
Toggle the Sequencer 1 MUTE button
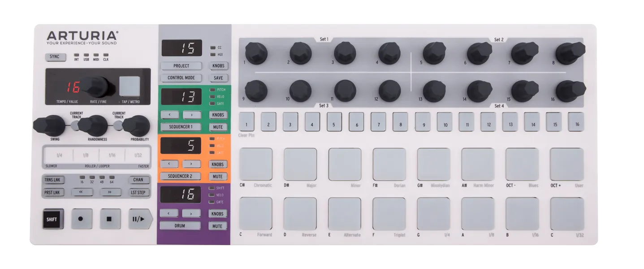click(x=218, y=127)
